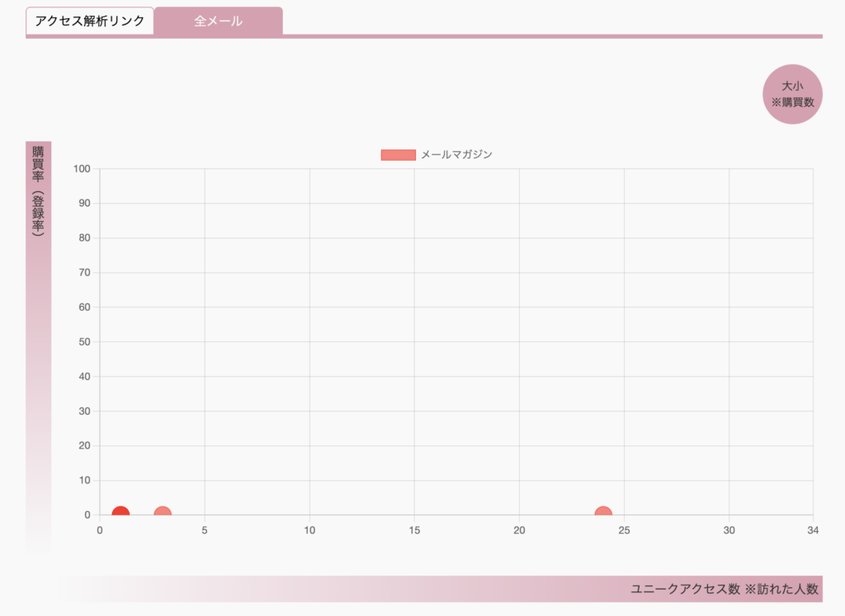Select the bubble at 24 unique accesses
The width and height of the screenshot is (845, 616).
603,514
